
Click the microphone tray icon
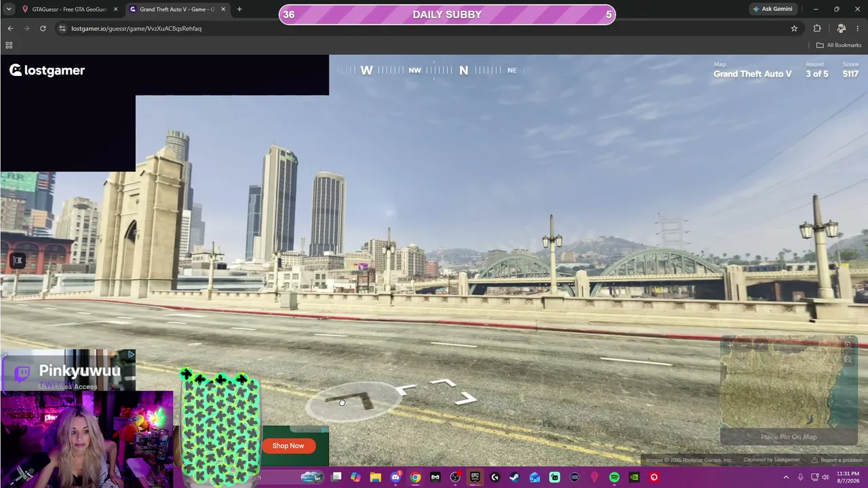[x=801, y=477]
